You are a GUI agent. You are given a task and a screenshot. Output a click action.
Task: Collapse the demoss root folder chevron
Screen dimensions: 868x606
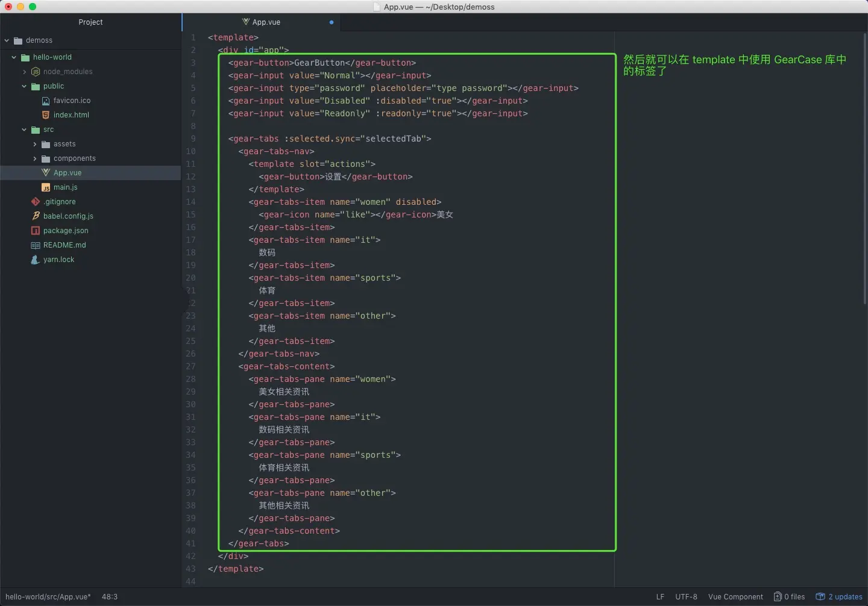pos(7,40)
